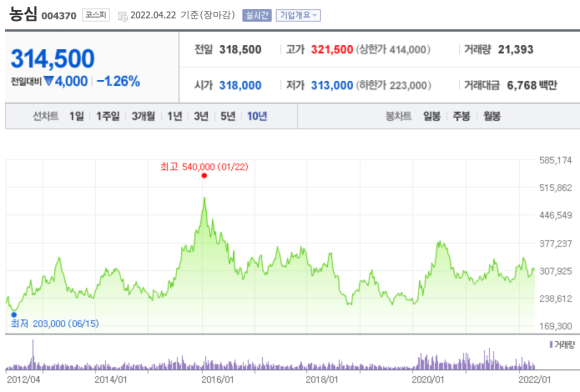
Task: Select the 5년 line chart tab
Action: [228, 116]
